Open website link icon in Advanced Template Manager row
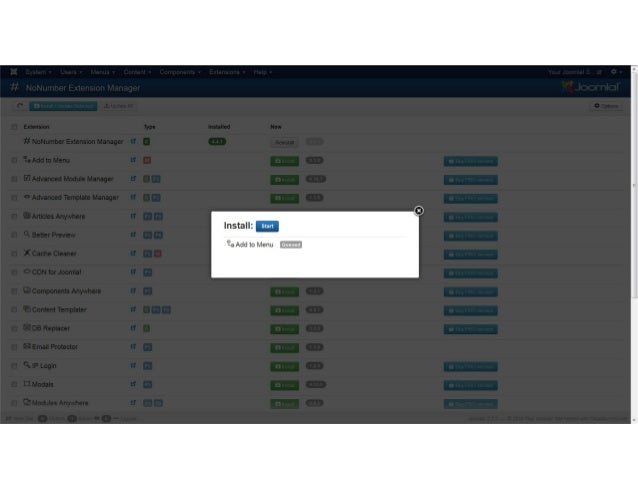The width and height of the screenshot is (638, 479). coord(133,198)
